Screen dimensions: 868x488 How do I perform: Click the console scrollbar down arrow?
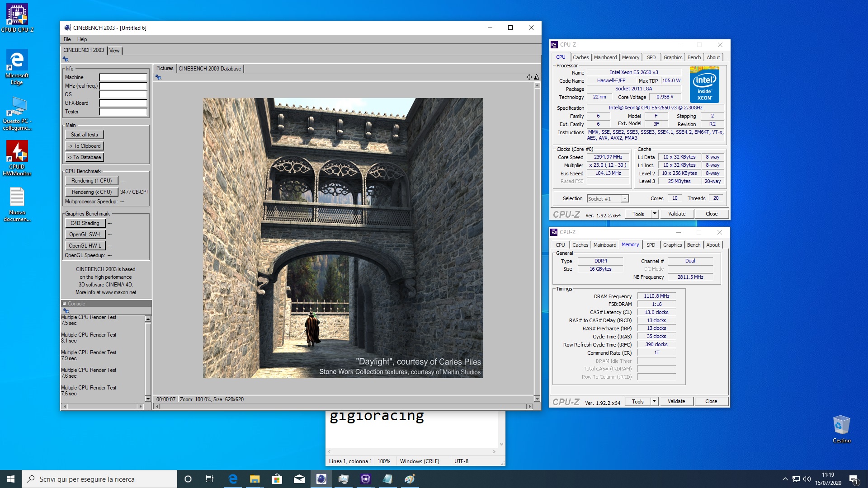click(148, 399)
